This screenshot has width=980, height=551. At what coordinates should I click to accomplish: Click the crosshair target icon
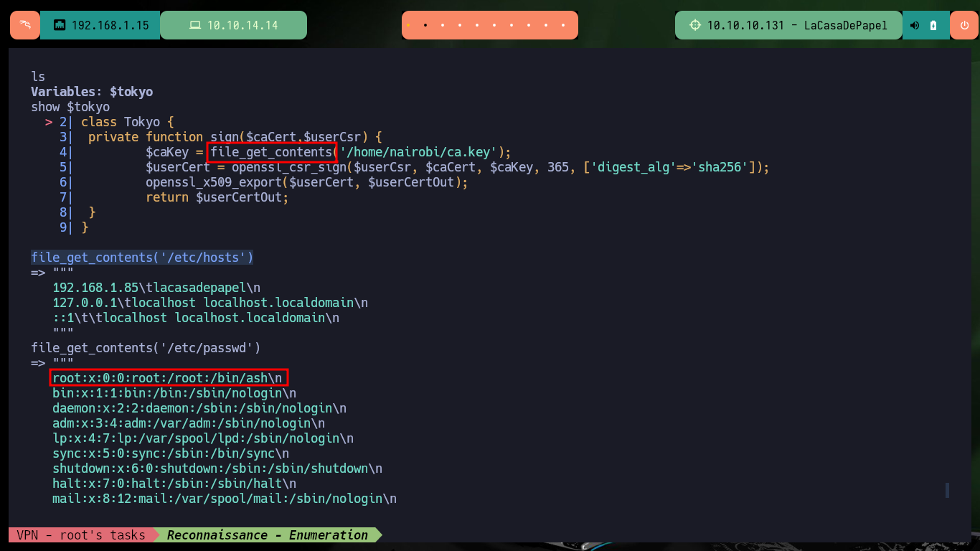[694, 25]
